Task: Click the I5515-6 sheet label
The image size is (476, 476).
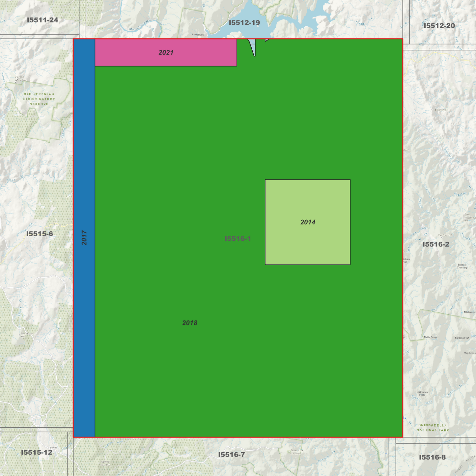Action: coord(40,234)
